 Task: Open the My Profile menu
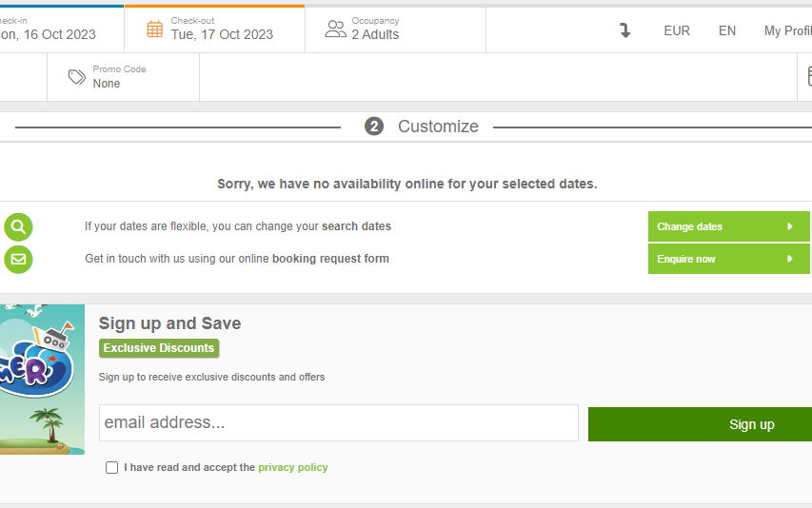pyautogui.click(x=787, y=30)
